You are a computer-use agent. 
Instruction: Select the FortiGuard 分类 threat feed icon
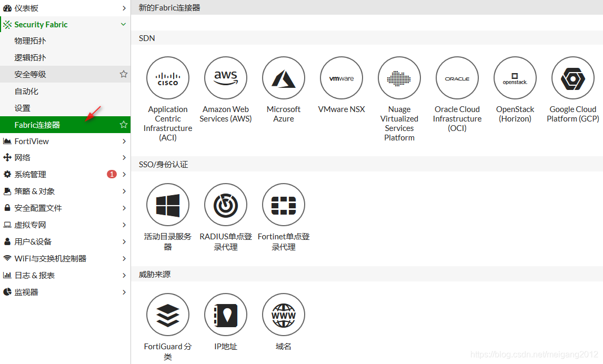[168, 315]
